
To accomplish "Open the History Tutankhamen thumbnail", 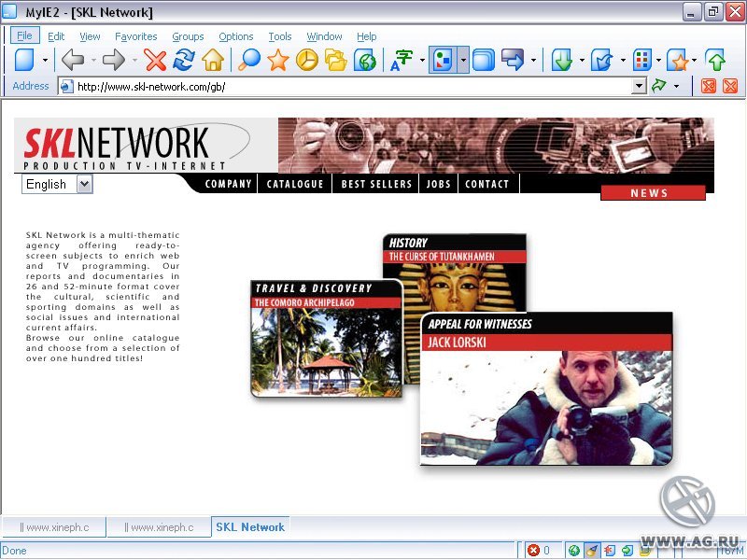I will click(x=455, y=273).
